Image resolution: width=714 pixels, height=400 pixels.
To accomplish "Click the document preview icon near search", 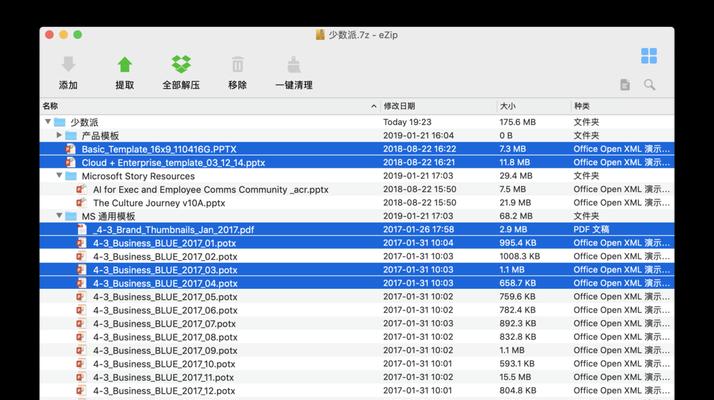I will coord(625,84).
